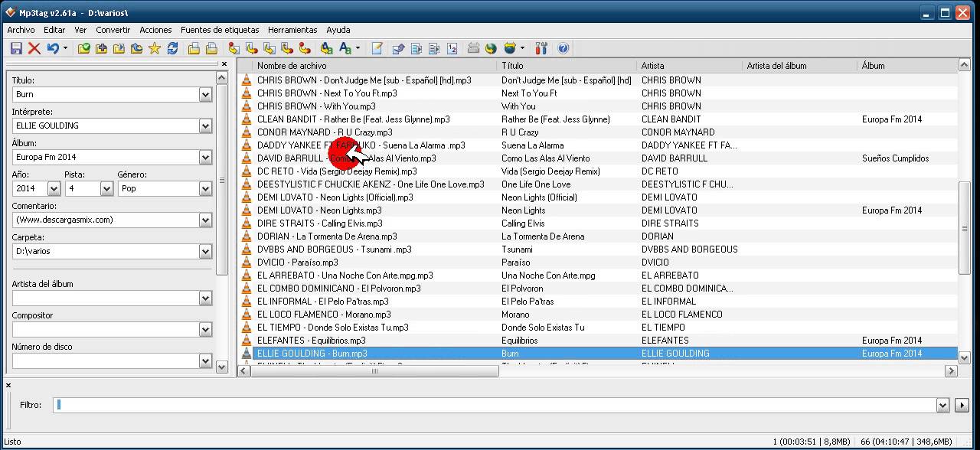Open the Editar menu
The image size is (980, 450).
(x=54, y=30)
